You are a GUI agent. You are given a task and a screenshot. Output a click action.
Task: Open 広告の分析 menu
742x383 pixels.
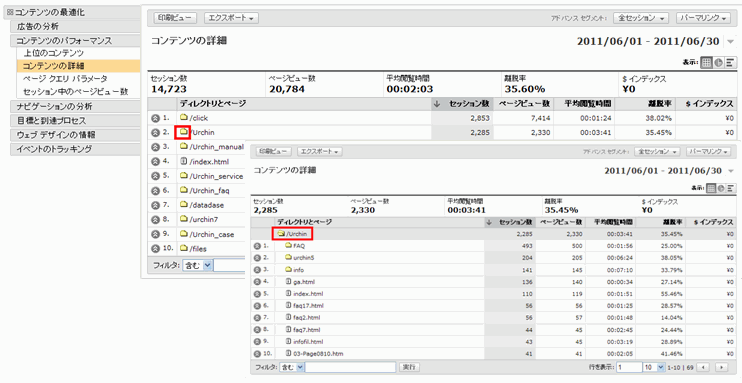pos(76,27)
